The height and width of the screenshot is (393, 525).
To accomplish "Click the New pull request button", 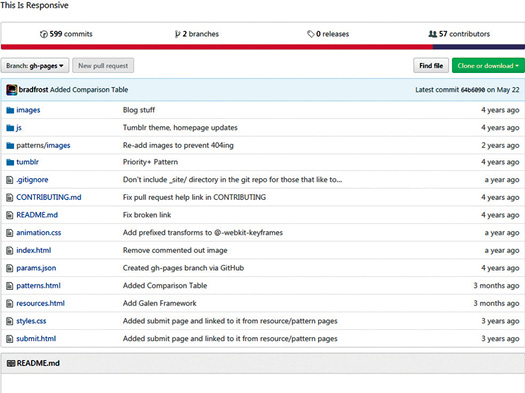I will coord(103,66).
